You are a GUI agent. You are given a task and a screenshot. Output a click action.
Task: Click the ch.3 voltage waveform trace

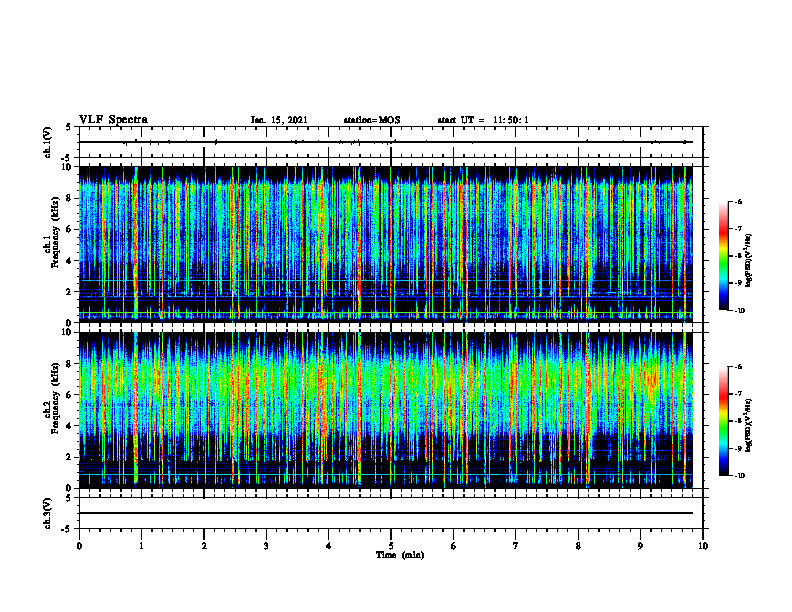(386, 513)
